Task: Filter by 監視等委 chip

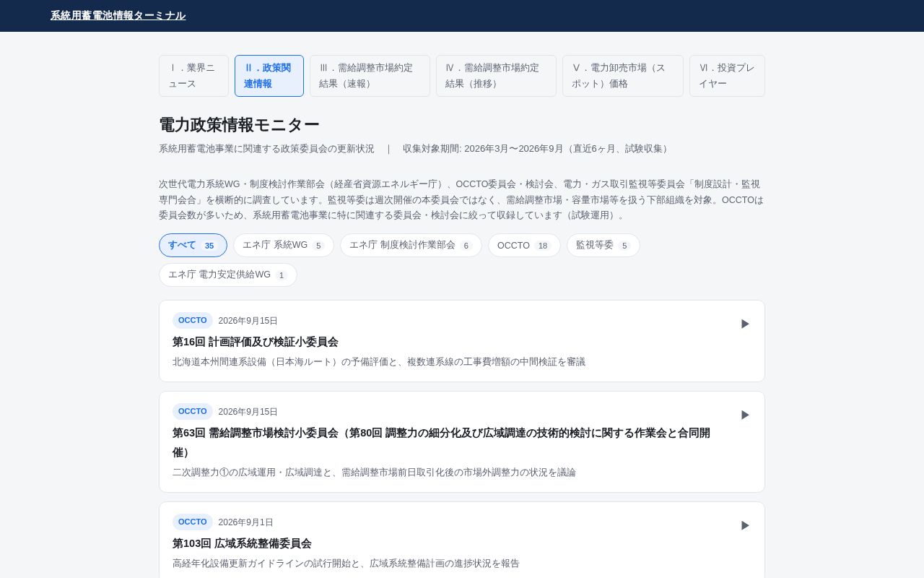Action: click(603, 245)
